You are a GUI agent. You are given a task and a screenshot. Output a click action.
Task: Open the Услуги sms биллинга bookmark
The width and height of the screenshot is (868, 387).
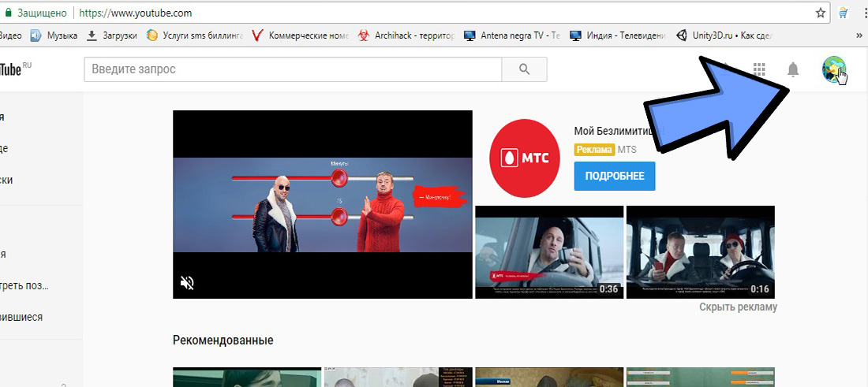(195, 36)
